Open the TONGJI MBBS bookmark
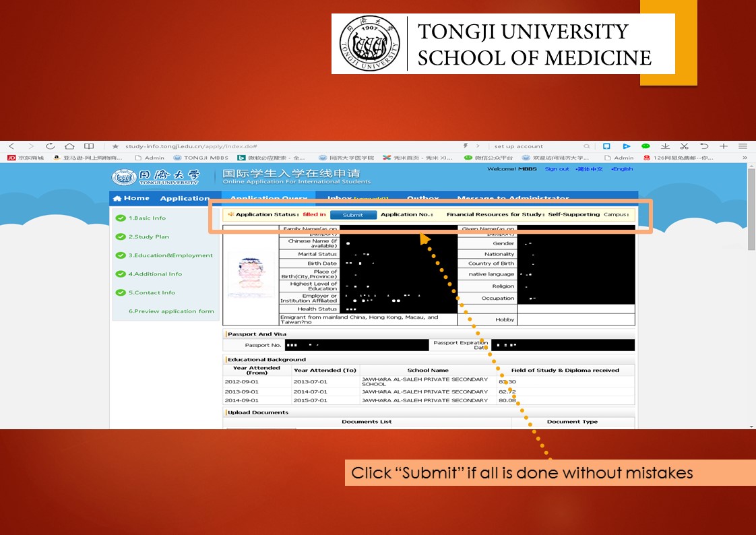The width and height of the screenshot is (756, 535). [201, 158]
